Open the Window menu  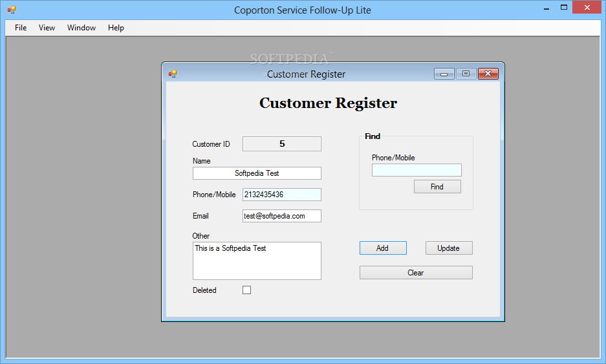tap(81, 28)
